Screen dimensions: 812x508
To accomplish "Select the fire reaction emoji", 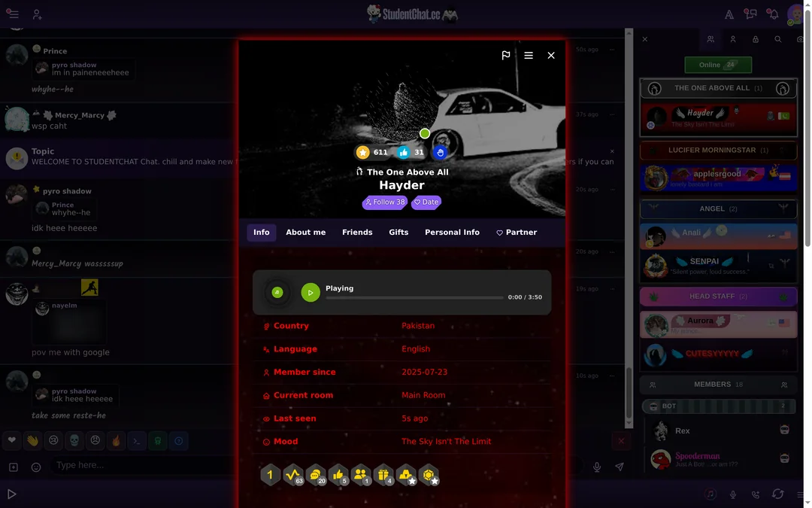I will (116, 440).
